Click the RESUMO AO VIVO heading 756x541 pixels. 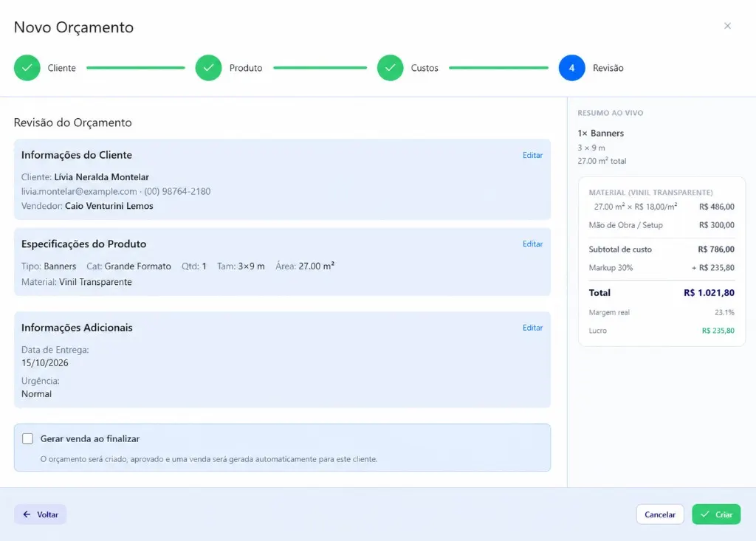[610, 113]
